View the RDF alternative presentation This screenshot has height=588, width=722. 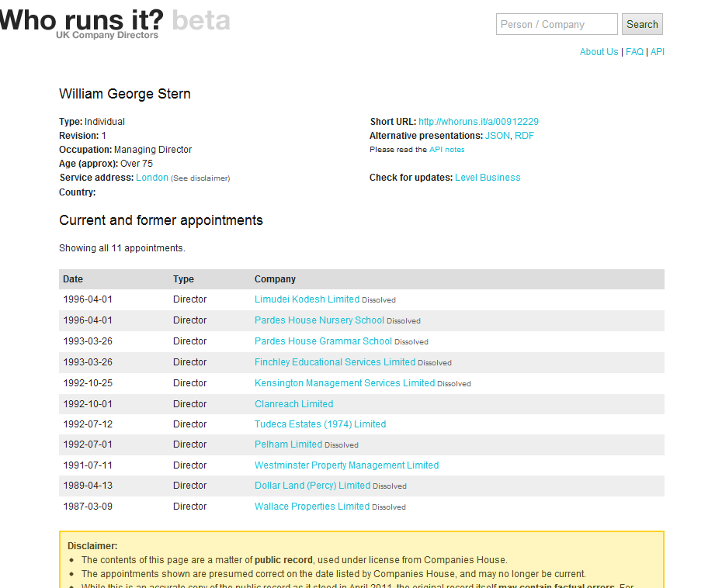524,136
